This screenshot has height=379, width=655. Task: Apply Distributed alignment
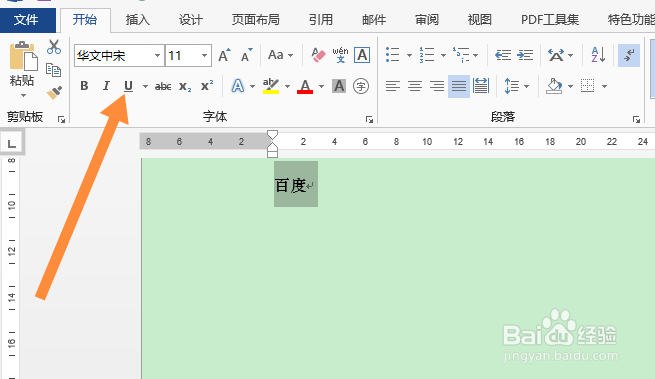tap(481, 86)
